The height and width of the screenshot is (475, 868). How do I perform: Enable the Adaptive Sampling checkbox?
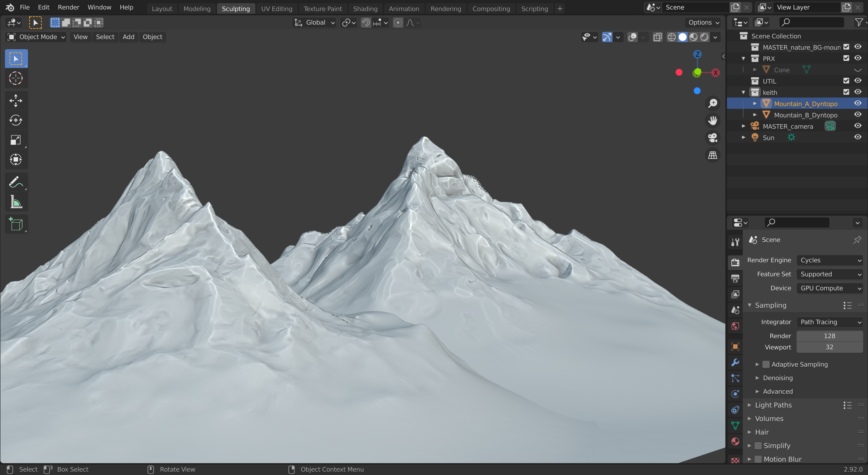point(766,364)
